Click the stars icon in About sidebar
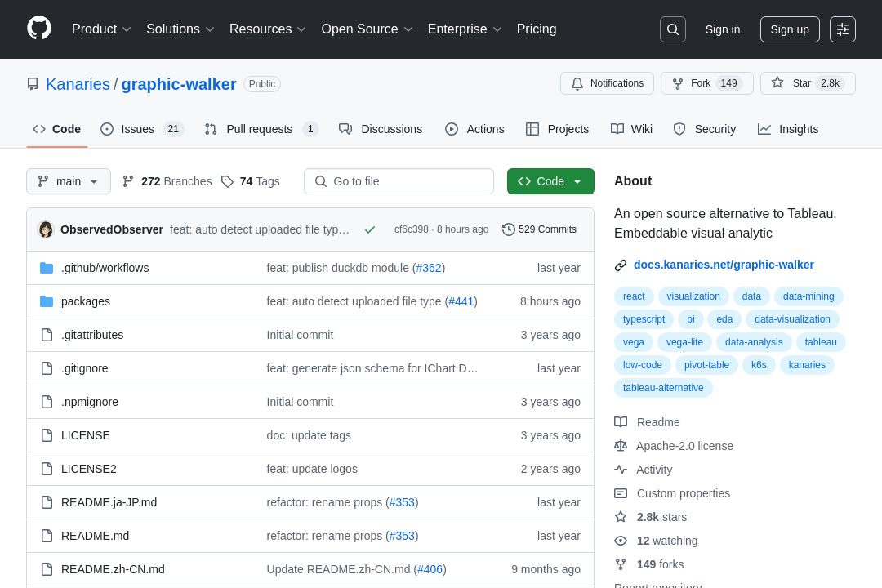Screen dimensions: 882x588 (x=621, y=516)
